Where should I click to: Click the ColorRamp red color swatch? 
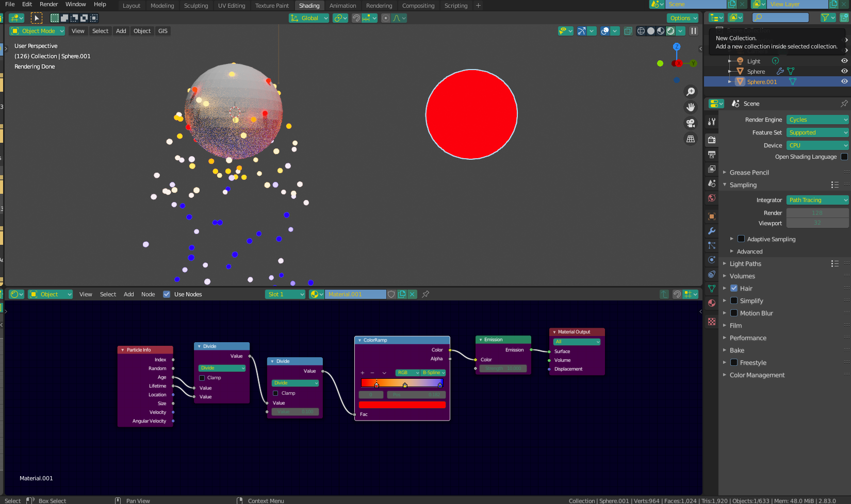tap(402, 405)
